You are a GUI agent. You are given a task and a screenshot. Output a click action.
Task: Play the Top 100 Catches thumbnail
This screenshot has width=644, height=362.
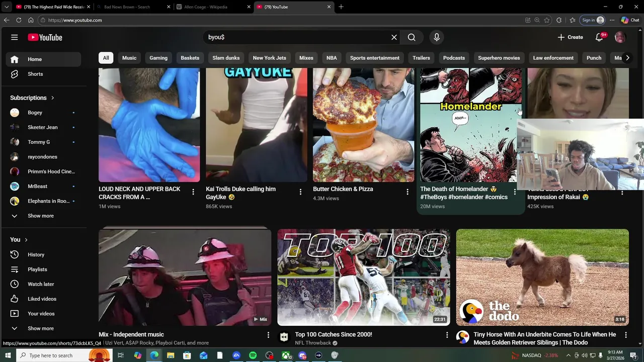point(364,278)
